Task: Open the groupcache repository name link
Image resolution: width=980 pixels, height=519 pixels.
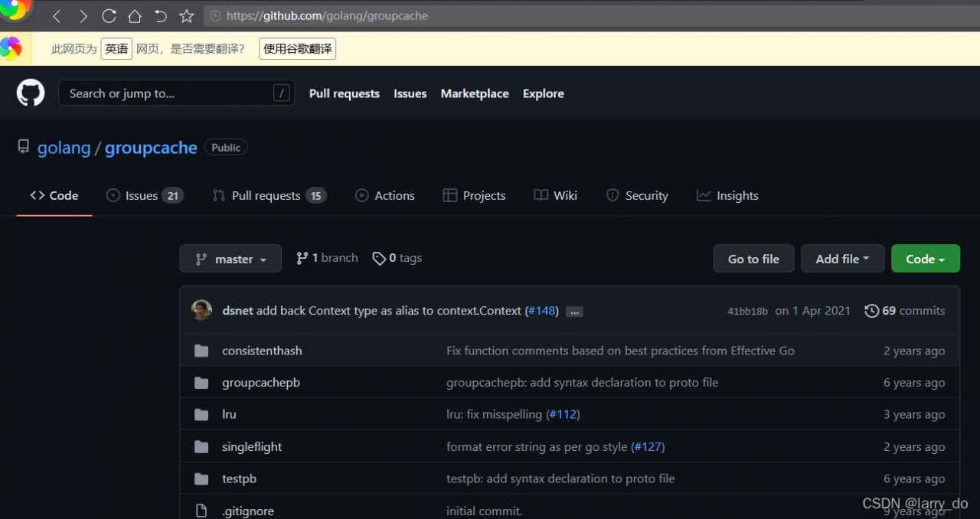Action: tap(151, 148)
